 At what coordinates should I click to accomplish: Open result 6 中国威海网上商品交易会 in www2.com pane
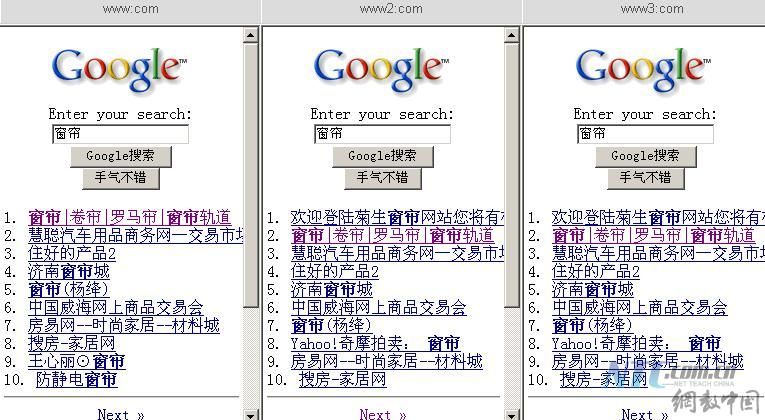379,308
